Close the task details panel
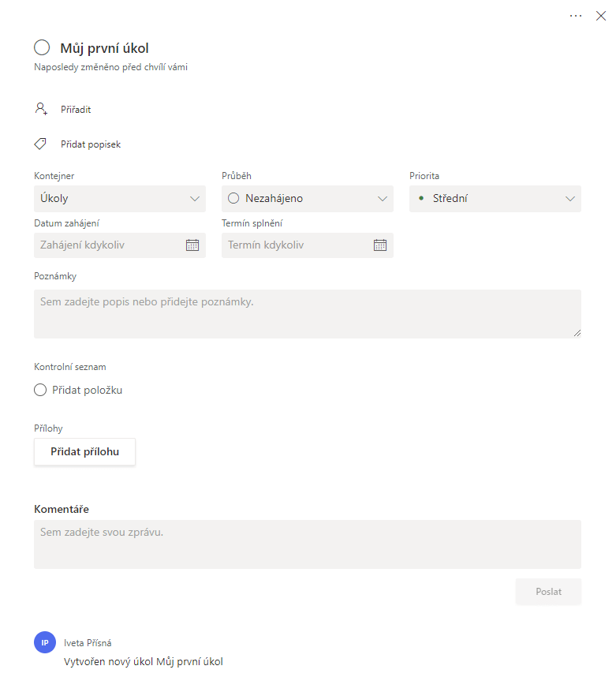This screenshot has height=677, width=616. 600,16
